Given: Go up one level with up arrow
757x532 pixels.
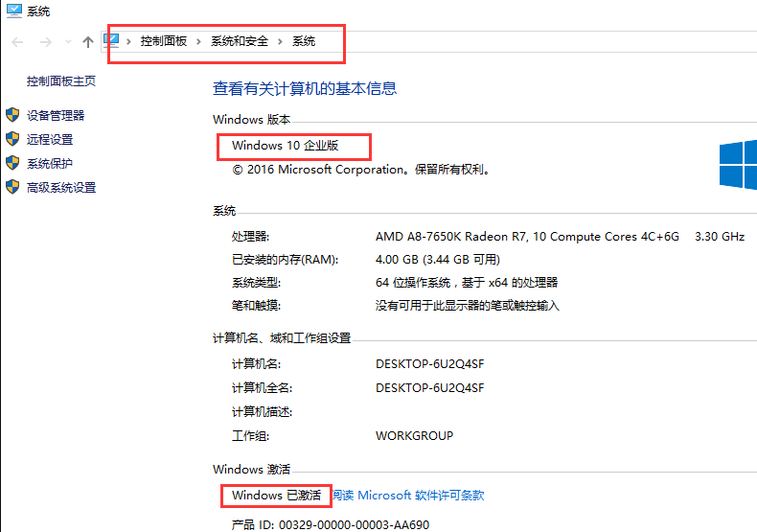Looking at the screenshot, I should click(x=88, y=42).
